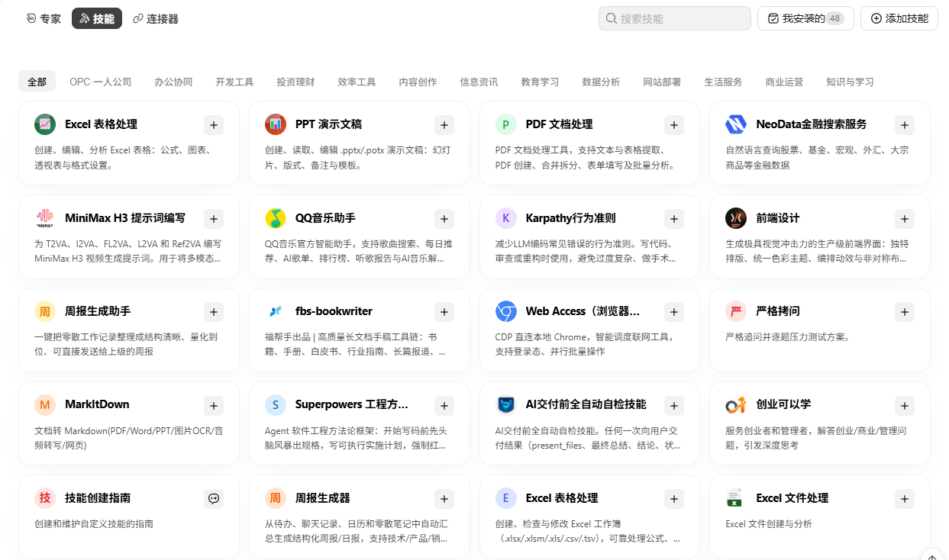Click the QQ音乐助手 logo icon

276,218
